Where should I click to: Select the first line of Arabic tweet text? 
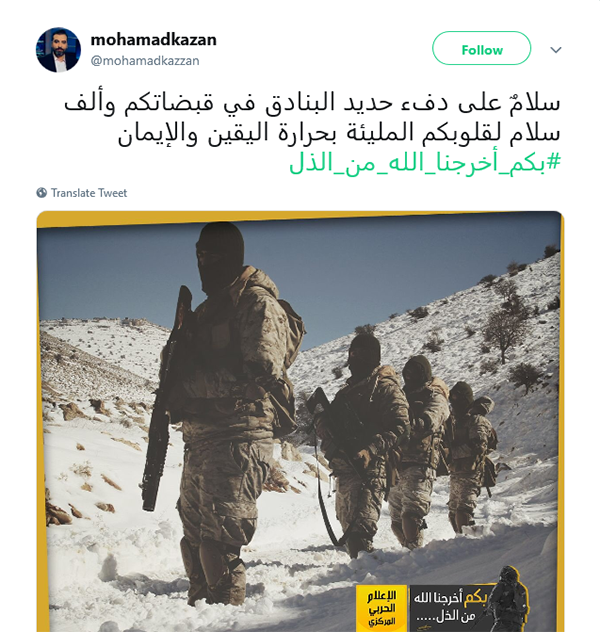pyautogui.click(x=312, y=103)
